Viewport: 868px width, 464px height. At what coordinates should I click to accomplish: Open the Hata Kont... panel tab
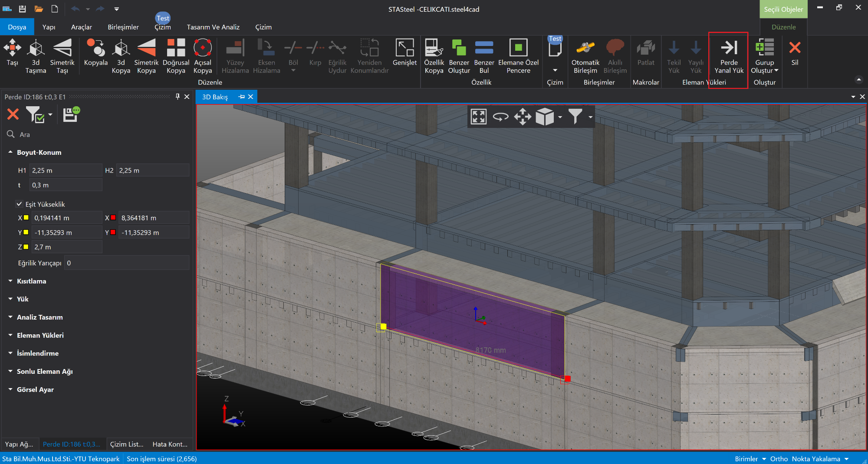pos(170,444)
